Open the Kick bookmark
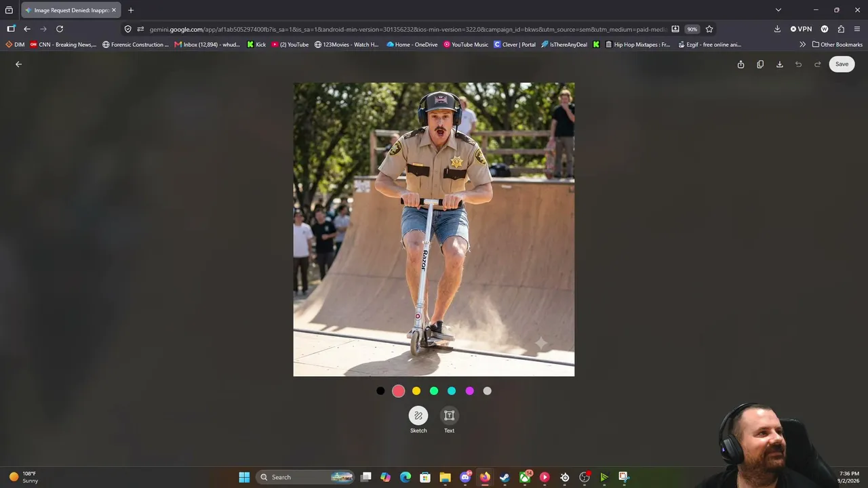868x488 pixels. (256, 45)
